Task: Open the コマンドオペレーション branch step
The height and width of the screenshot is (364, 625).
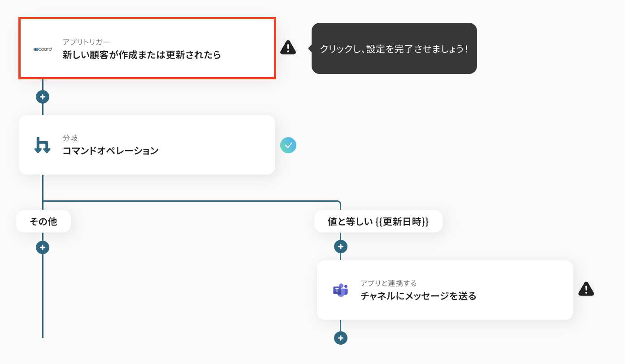Action: (111, 151)
